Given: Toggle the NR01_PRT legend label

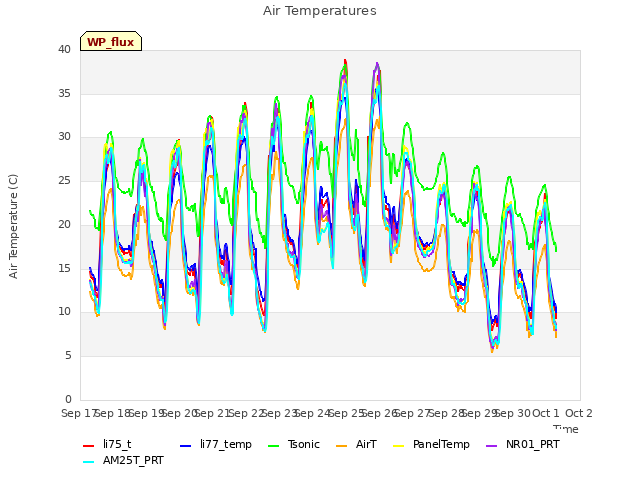Looking at the screenshot, I should [533, 444].
